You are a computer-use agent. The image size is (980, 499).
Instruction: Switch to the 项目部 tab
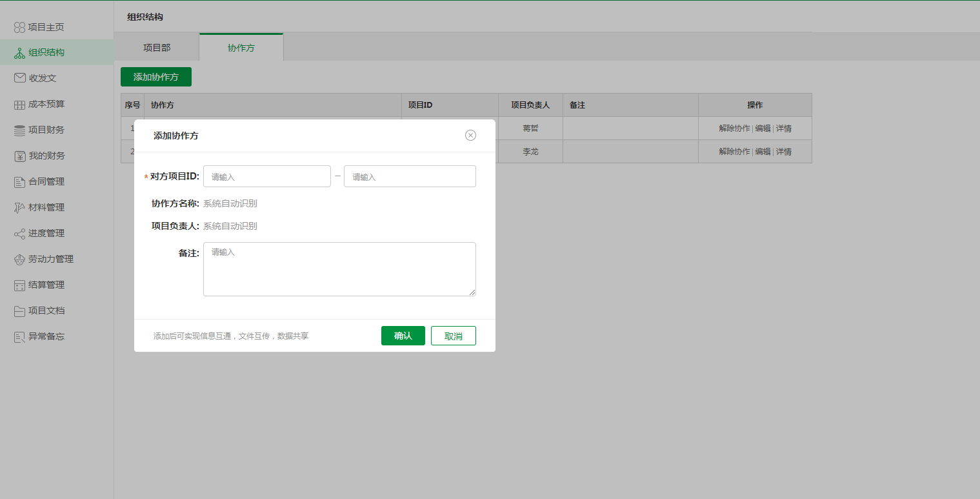click(157, 47)
